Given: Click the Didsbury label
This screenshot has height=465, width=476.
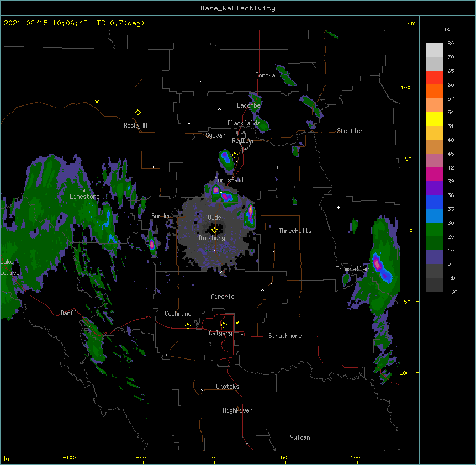Looking at the screenshot, I should [x=212, y=238].
